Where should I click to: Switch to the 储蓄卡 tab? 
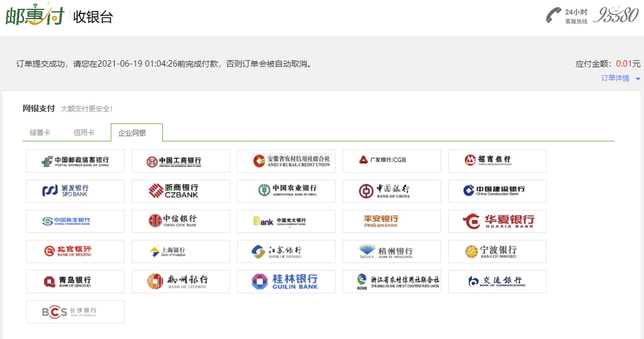tap(39, 132)
